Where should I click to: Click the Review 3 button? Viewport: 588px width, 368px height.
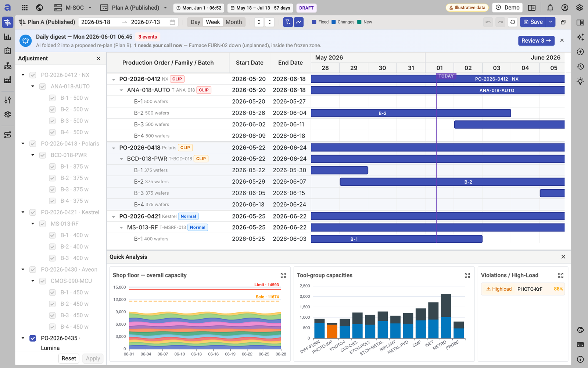pyautogui.click(x=536, y=40)
